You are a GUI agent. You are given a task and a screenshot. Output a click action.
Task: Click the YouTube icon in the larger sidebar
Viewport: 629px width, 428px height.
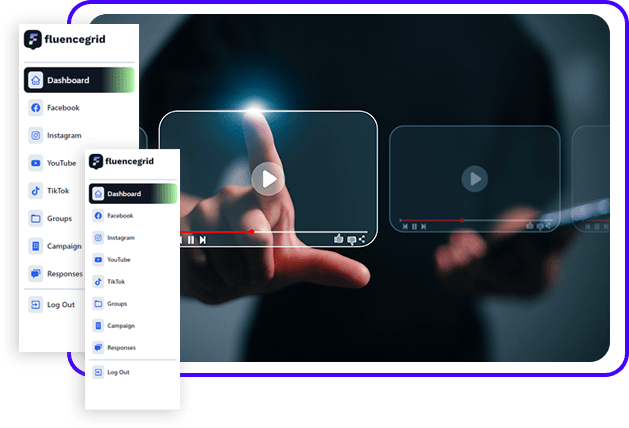pyautogui.click(x=35, y=163)
